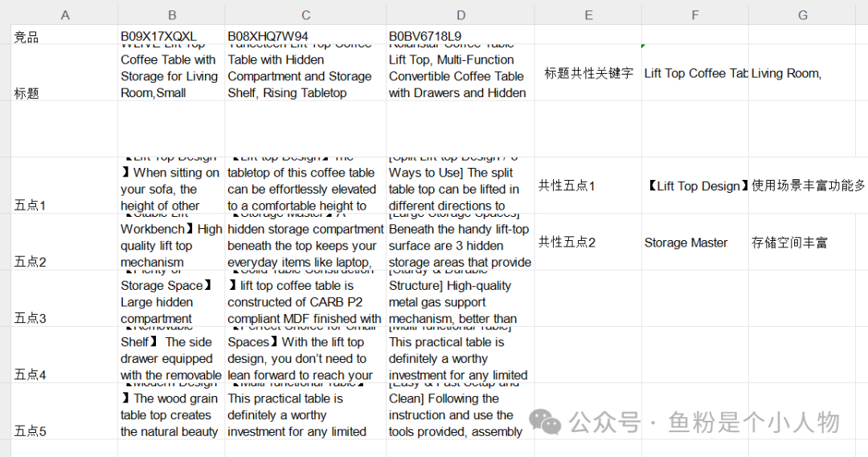Select cell 'The split table top can be lifted'
868x457 pixels.
[461, 186]
